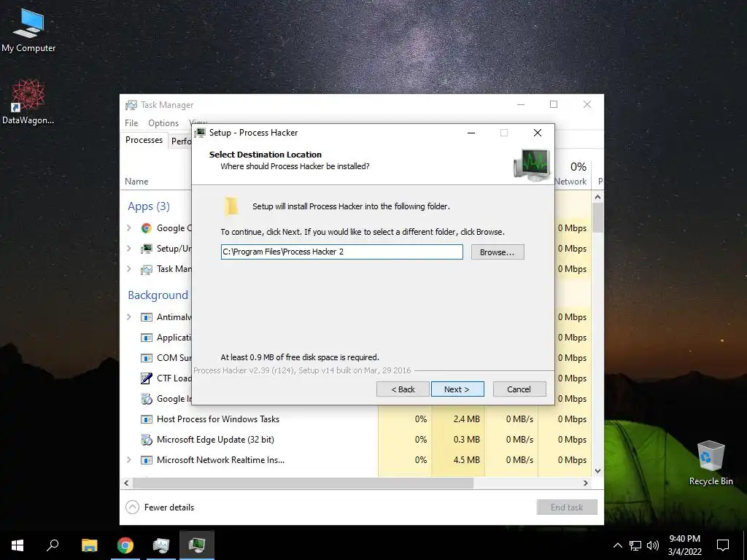Click Next in Process Hacker setup
This screenshot has width=747, height=560.
pyautogui.click(x=457, y=389)
